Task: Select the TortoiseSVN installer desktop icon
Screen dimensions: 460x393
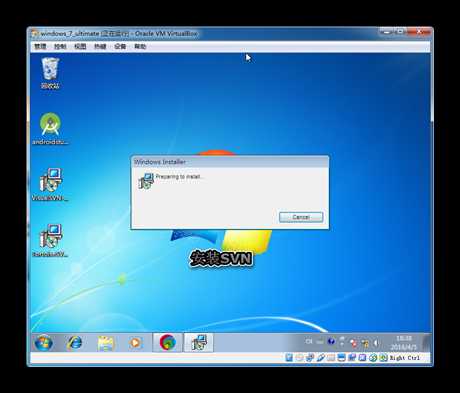Action: tap(50, 241)
